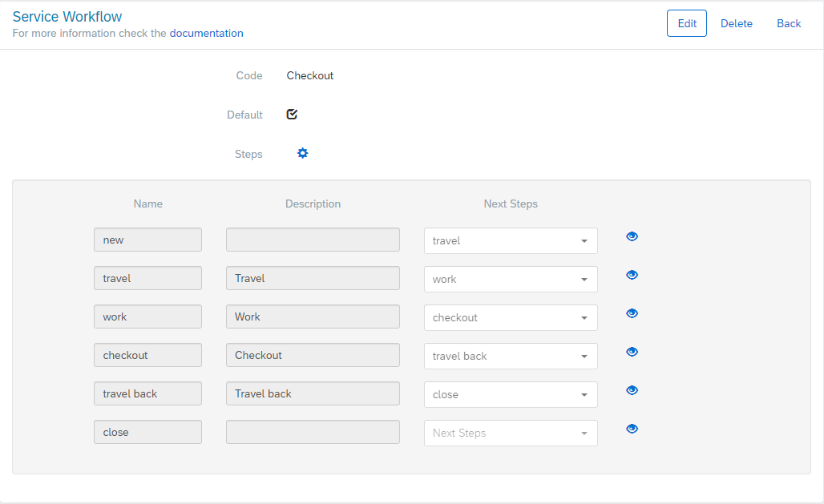Toggle the Default checkbox
The width and height of the screenshot is (824, 504).
(292, 114)
